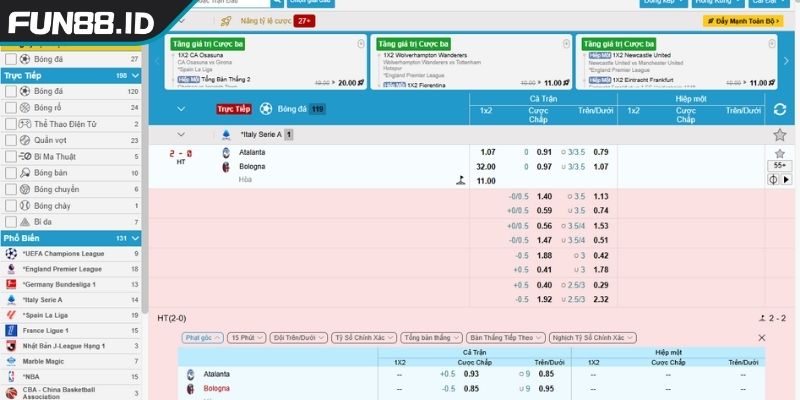Click the soccer ball icon next to Bóng đá

click(x=266, y=109)
